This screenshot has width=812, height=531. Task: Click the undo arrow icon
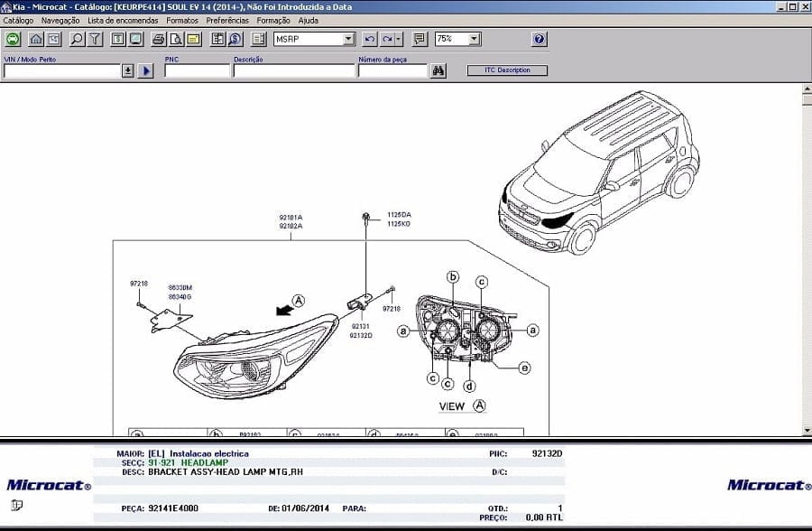pyautogui.click(x=369, y=39)
